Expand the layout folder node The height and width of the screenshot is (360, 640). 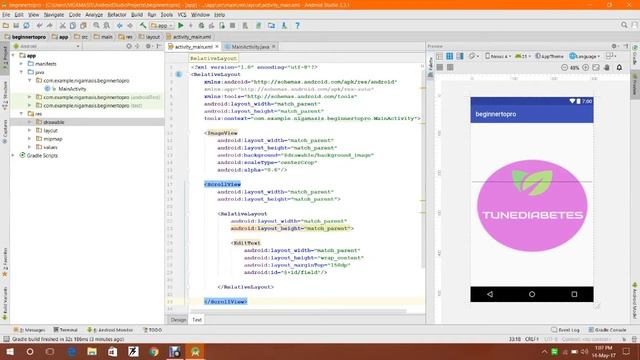pos(30,131)
